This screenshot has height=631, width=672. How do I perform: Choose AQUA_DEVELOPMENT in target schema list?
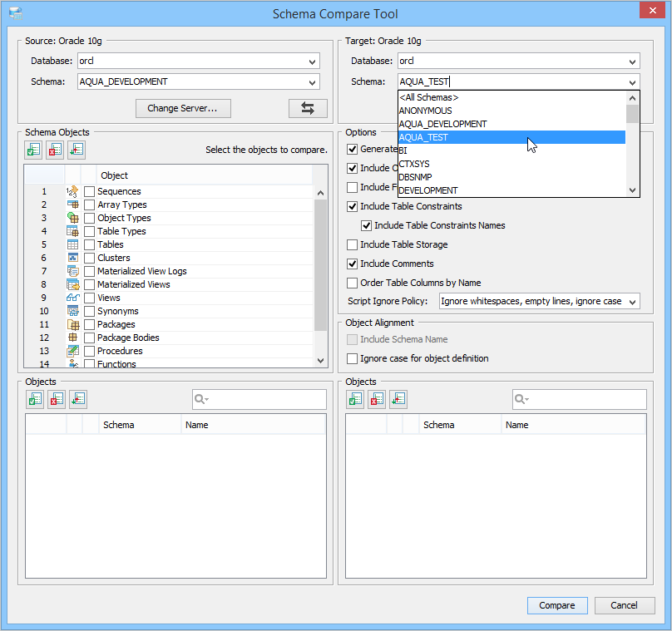pos(511,124)
